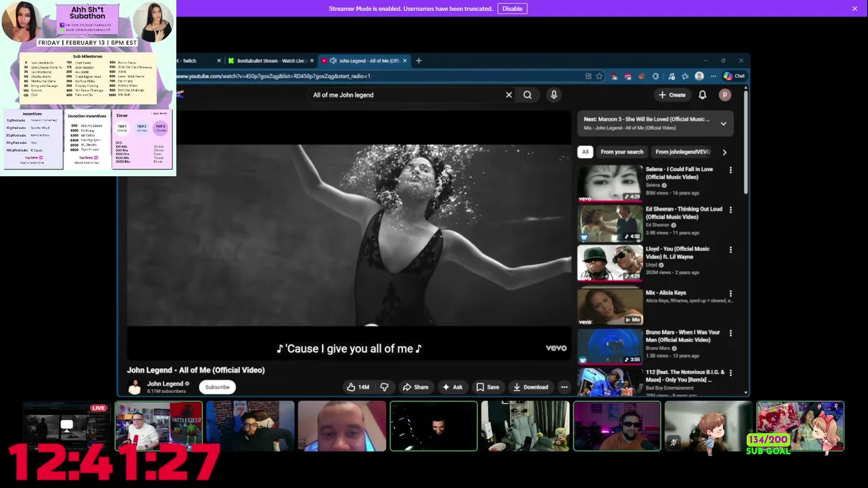Open Lloyd You ft. Lil Wayne thumbnail
Screen dimensions: 868x488
(x=610, y=264)
